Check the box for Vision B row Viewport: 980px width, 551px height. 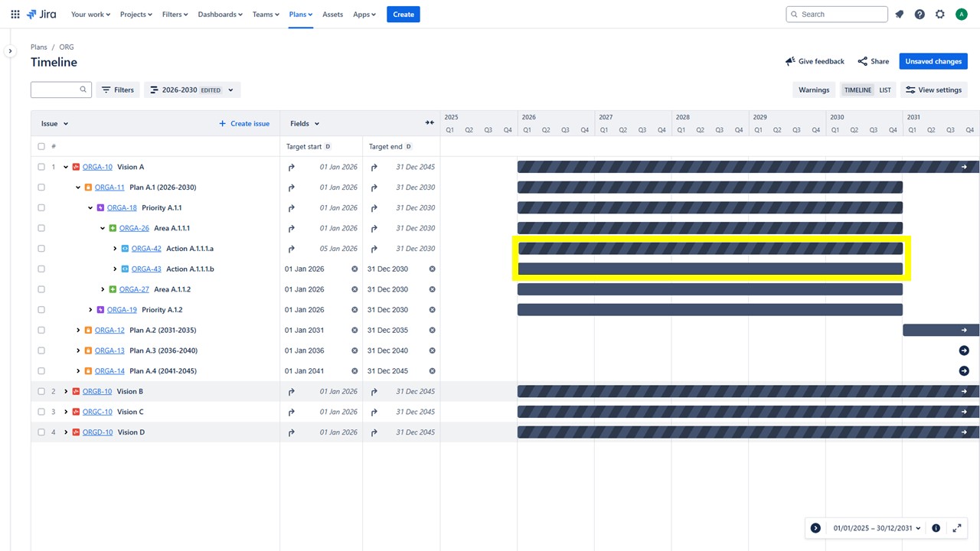click(41, 392)
